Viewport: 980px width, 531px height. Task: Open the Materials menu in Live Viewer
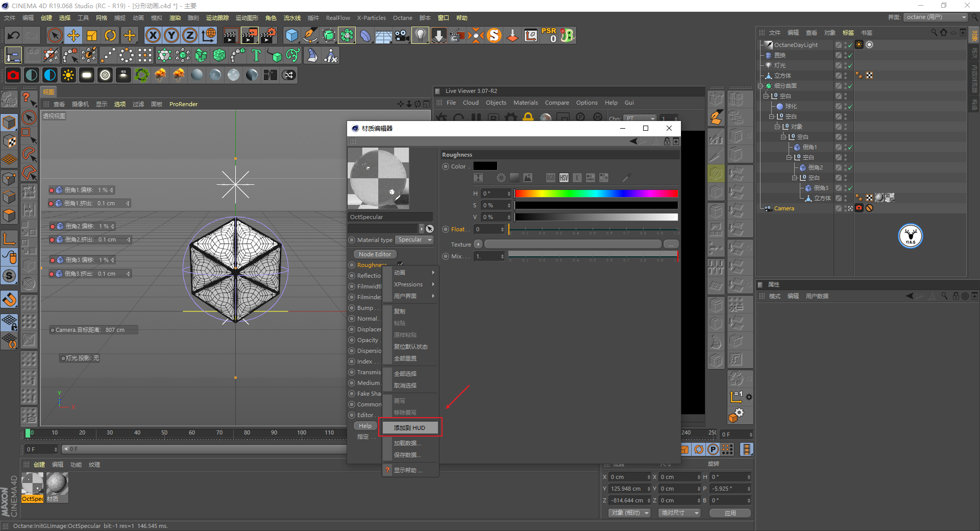(526, 103)
